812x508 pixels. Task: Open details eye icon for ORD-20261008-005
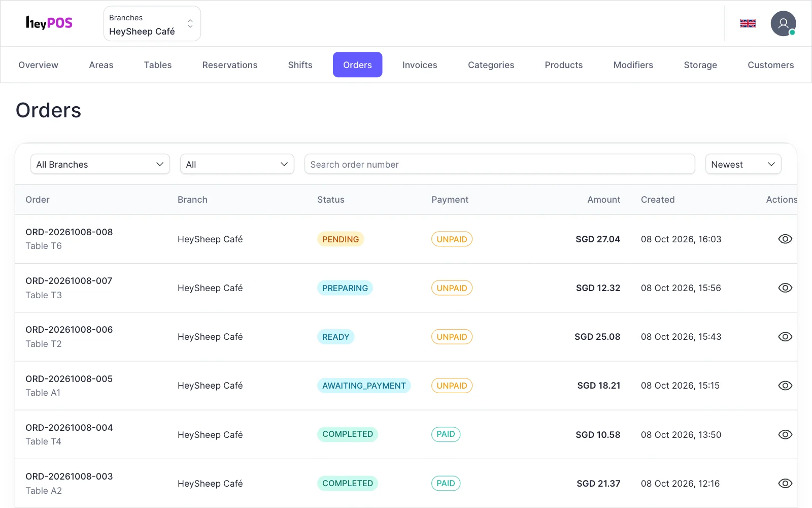(785, 386)
